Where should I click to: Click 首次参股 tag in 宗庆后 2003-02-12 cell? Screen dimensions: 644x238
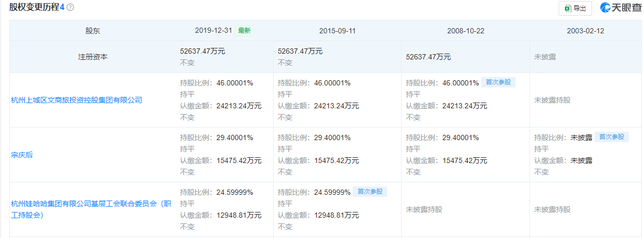coord(612,137)
